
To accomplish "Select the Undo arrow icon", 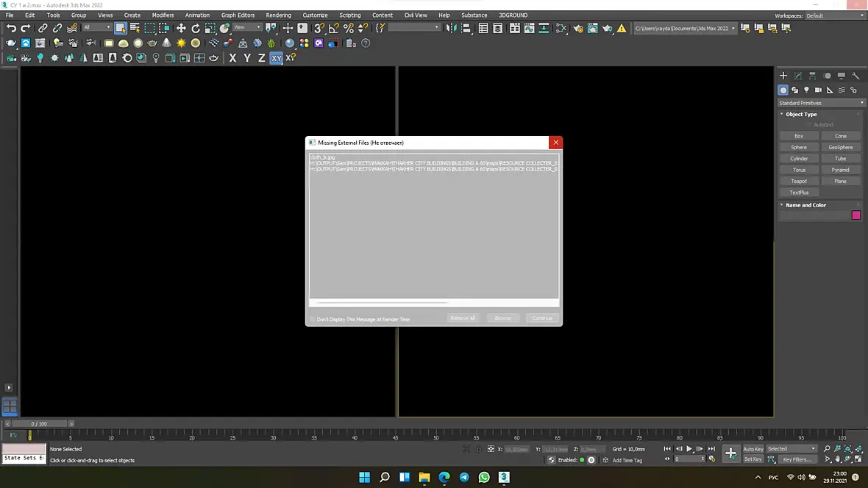I will (x=11, y=28).
